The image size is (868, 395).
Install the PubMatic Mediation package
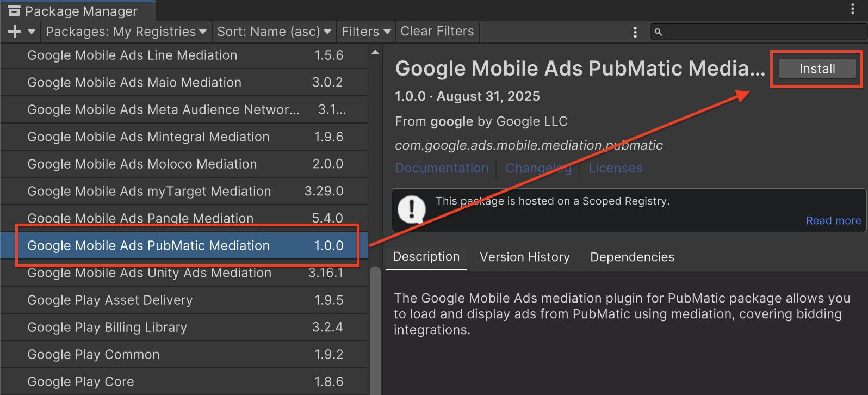pos(817,69)
